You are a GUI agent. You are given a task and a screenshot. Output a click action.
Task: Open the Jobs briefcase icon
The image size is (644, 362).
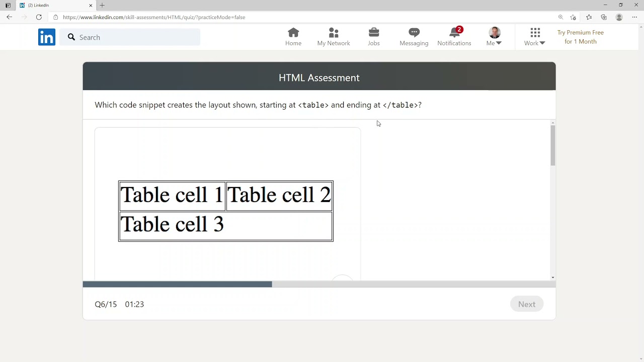374,37
